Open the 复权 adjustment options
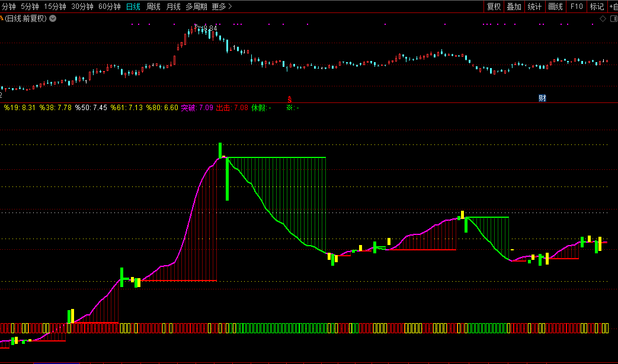618x364 pixels. pyautogui.click(x=493, y=7)
